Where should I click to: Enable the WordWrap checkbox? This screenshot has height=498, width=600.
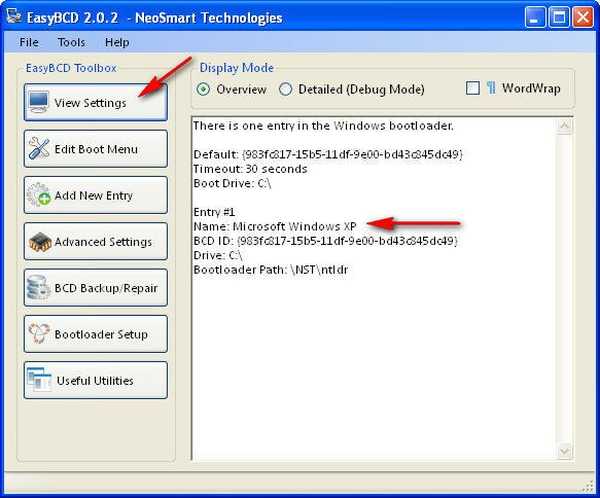tap(473, 89)
